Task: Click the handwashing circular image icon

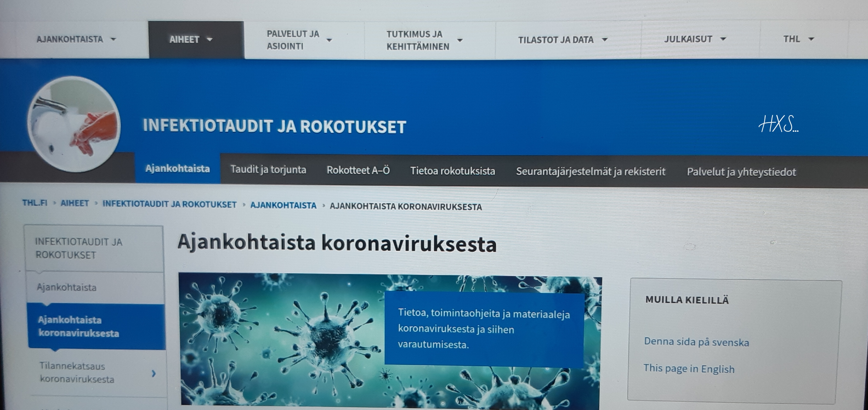Action: [x=74, y=124]
